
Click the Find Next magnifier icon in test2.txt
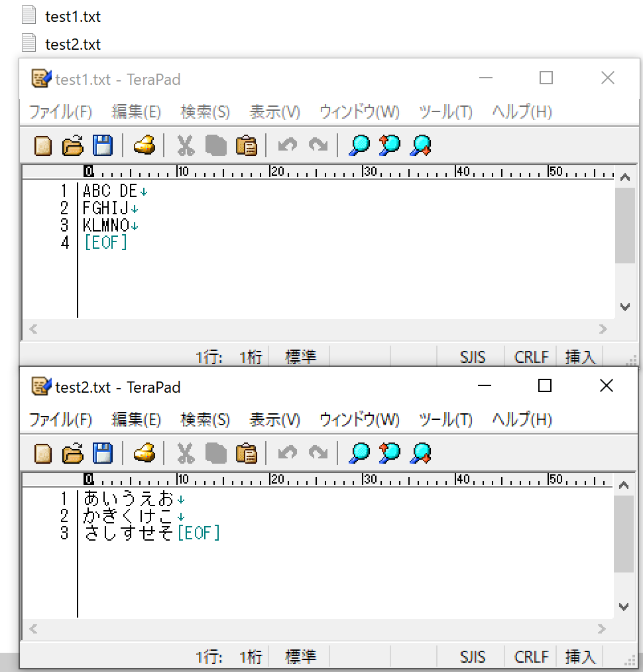click(x=389, y=453)
